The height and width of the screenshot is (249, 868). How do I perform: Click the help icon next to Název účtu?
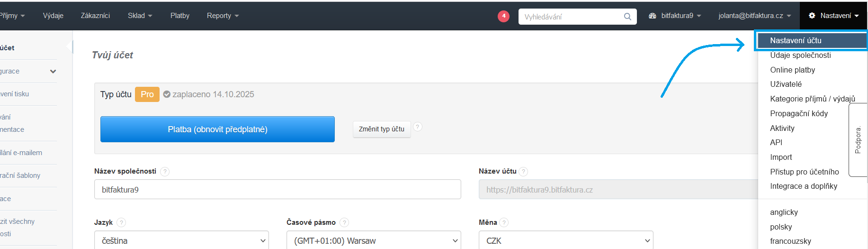[x=523, y=172]
